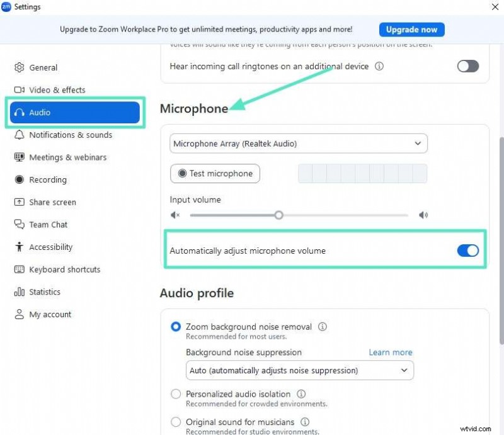The image size is (504, 435).
Task: Open Team Chat settings
Action: [x=48, y=224]
